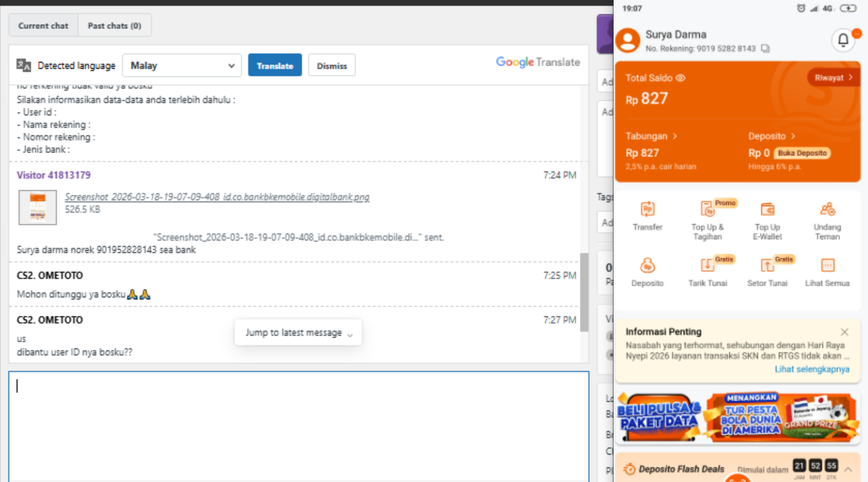Open Setor Tunai icon
The width and height of the screenshot is (868, 482).
767,265
